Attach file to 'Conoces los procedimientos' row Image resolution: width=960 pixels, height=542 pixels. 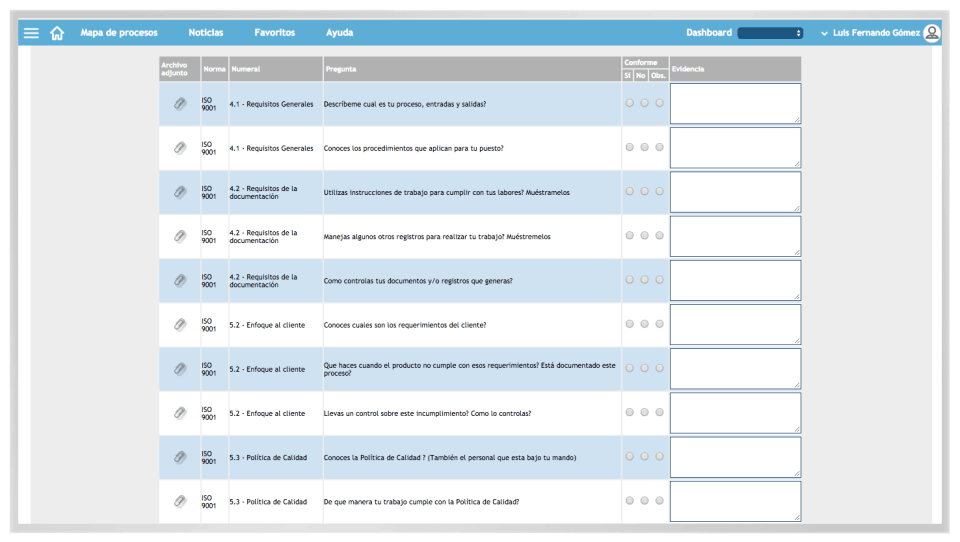(x=179, y=148)
